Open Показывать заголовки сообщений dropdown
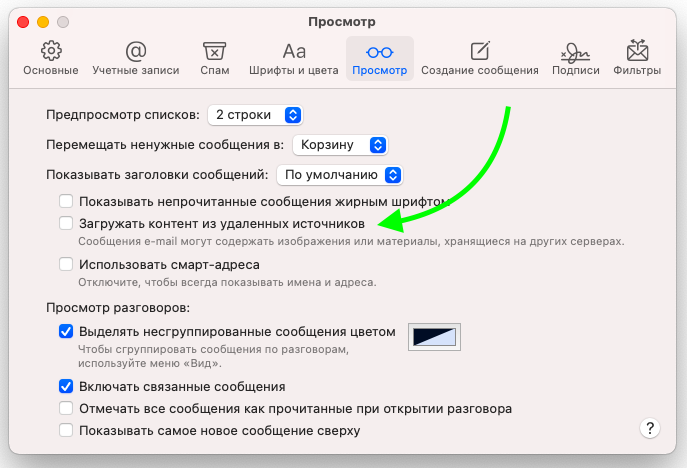 [340, 175]
